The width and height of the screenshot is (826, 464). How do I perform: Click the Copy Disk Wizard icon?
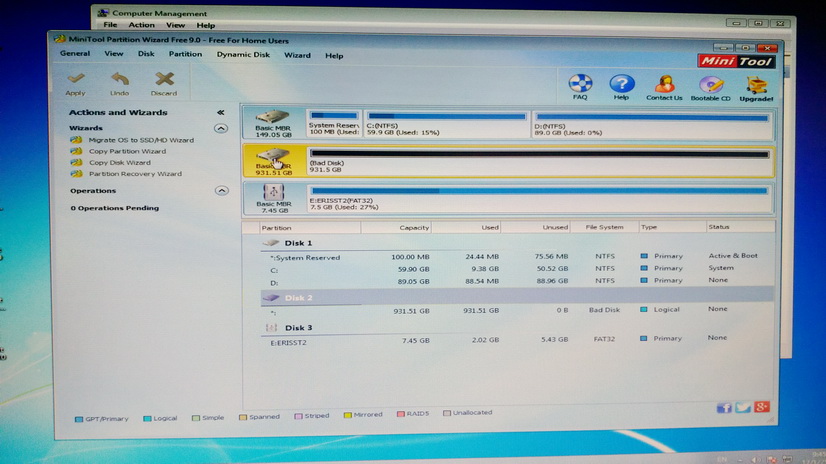76,163
